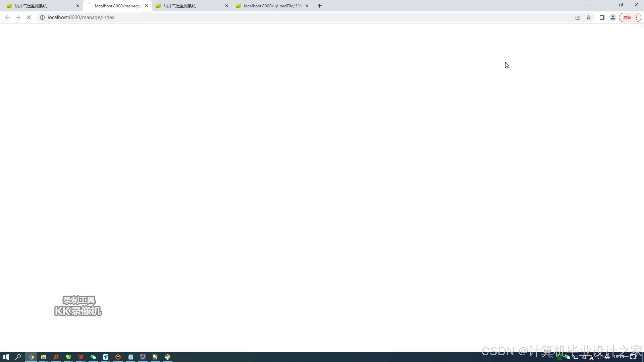644x362 pixels.
Task: Open the Chrome profile avatar
Action: (x=612, y=17)
